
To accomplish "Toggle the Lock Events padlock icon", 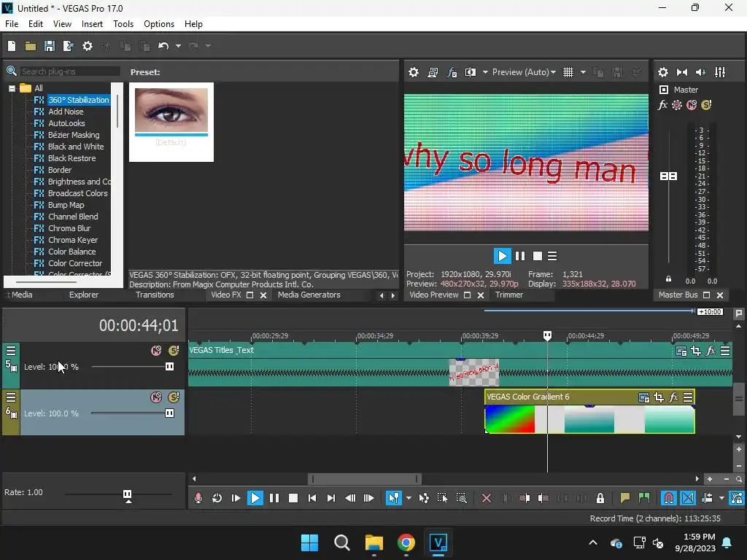I will point(600,498).
